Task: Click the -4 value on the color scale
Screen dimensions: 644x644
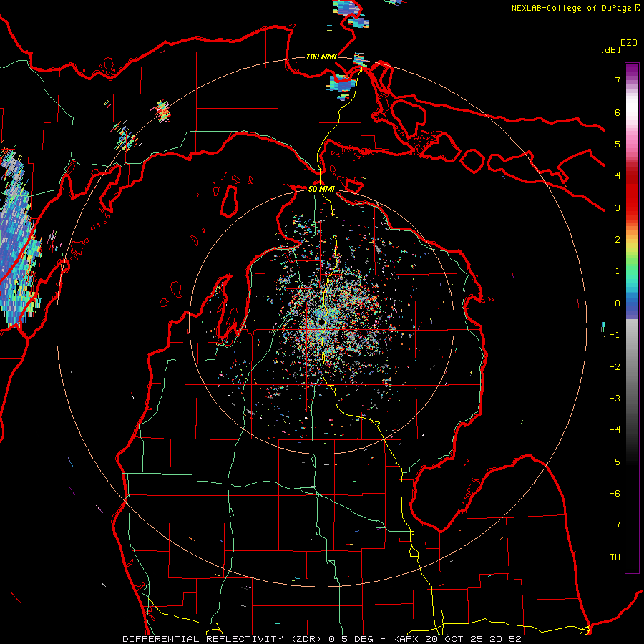Action: pos(615,430)
